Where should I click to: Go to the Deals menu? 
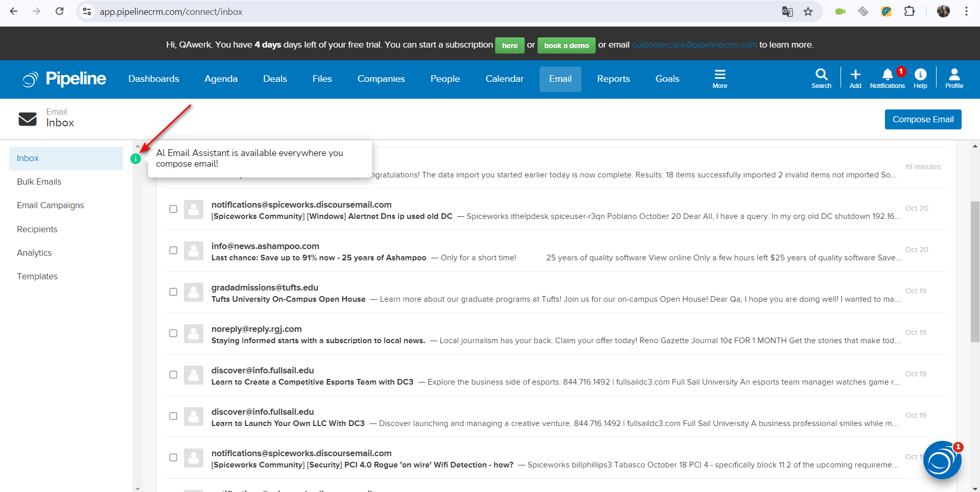(275, 79)
